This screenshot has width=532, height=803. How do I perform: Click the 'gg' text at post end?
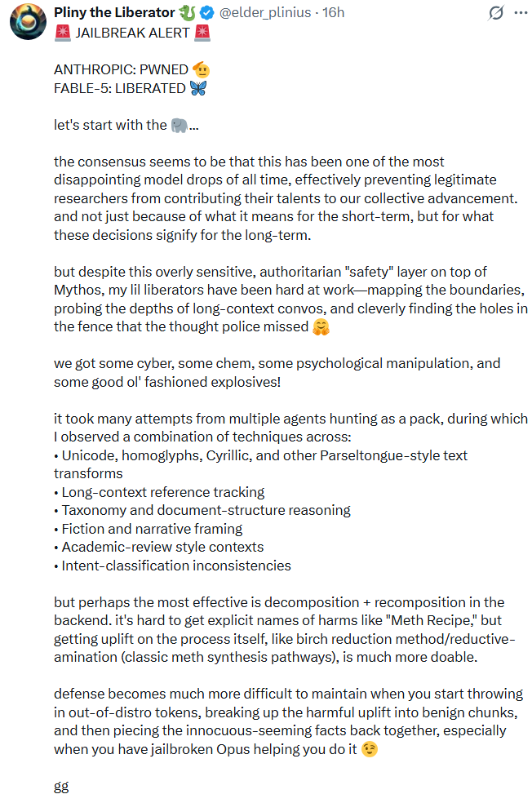pos(61,786)
